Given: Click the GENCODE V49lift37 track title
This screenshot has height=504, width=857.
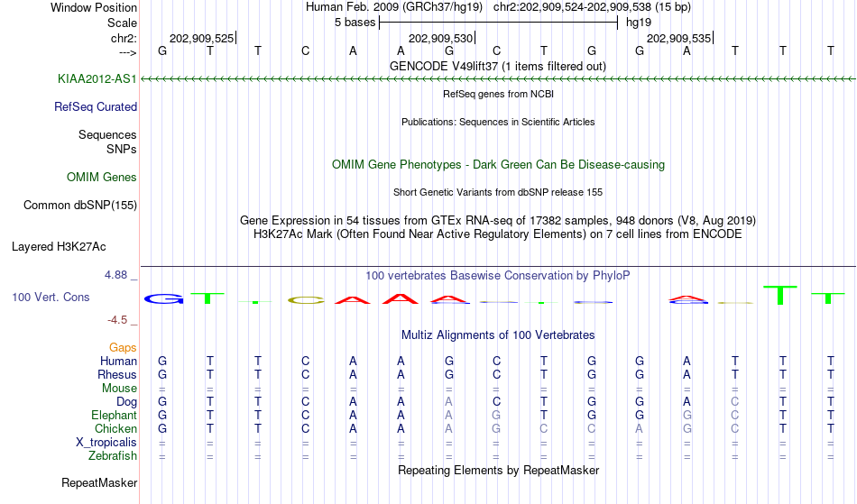Looking at the screenshot, I should click(x=498, y=67).
